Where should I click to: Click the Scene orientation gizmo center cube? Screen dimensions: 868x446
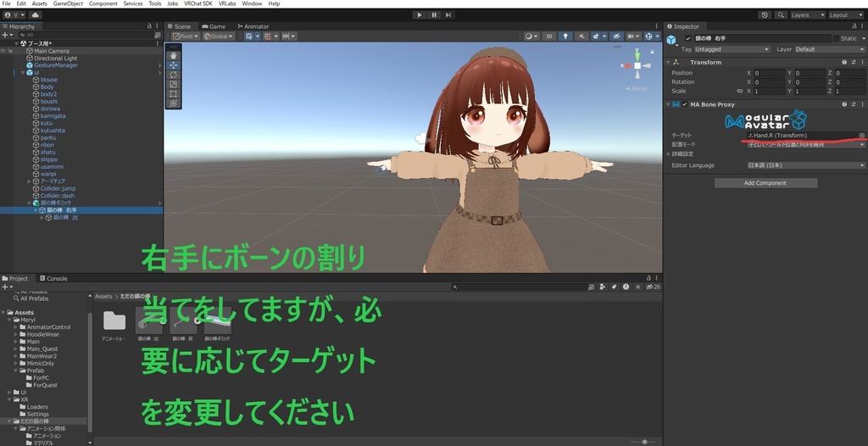pyautogui.click(x=637, y=65)
